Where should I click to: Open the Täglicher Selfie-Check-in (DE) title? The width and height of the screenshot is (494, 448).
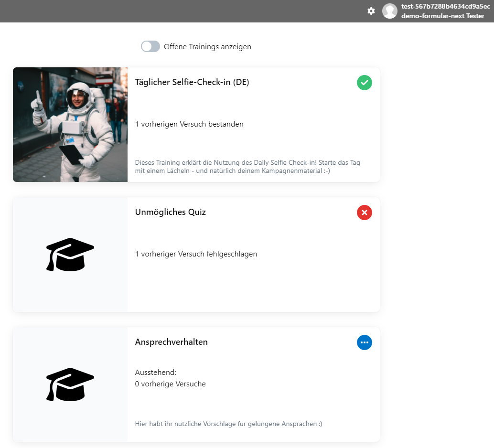192,82
